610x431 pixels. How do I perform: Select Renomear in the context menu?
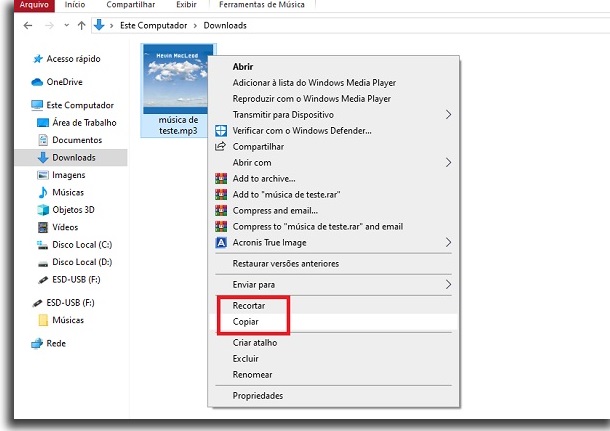pos(252,374)
